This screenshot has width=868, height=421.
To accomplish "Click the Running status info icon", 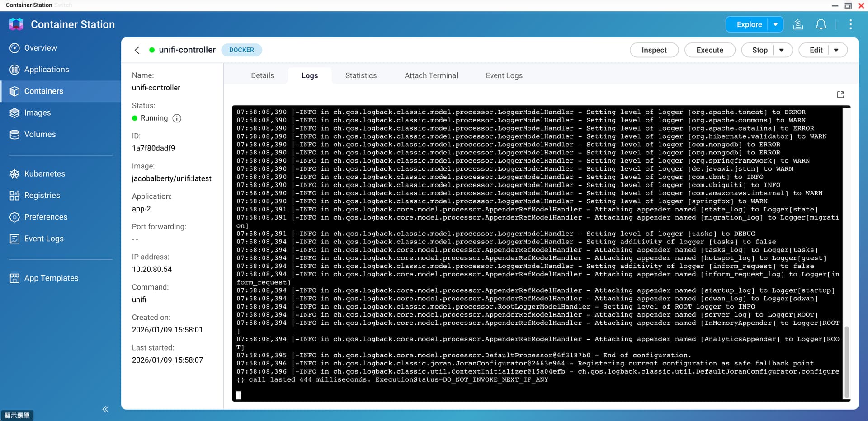I will pos(177,118).
